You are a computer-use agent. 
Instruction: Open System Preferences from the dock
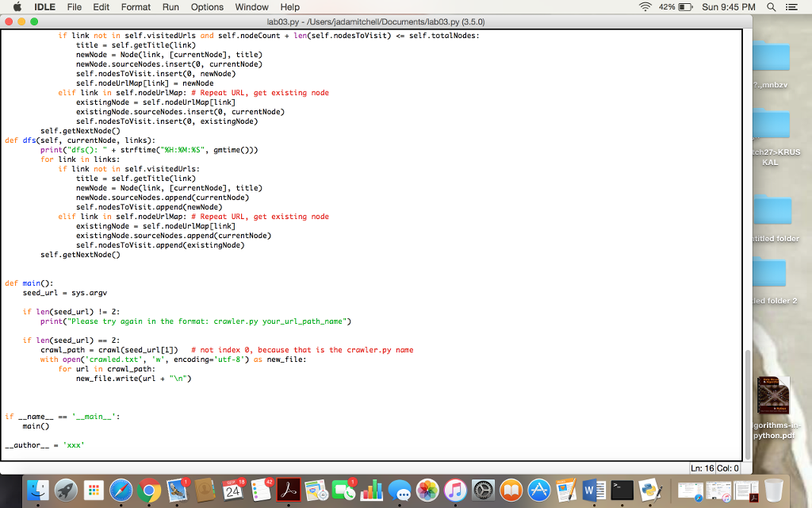click(x=483, y=492)
